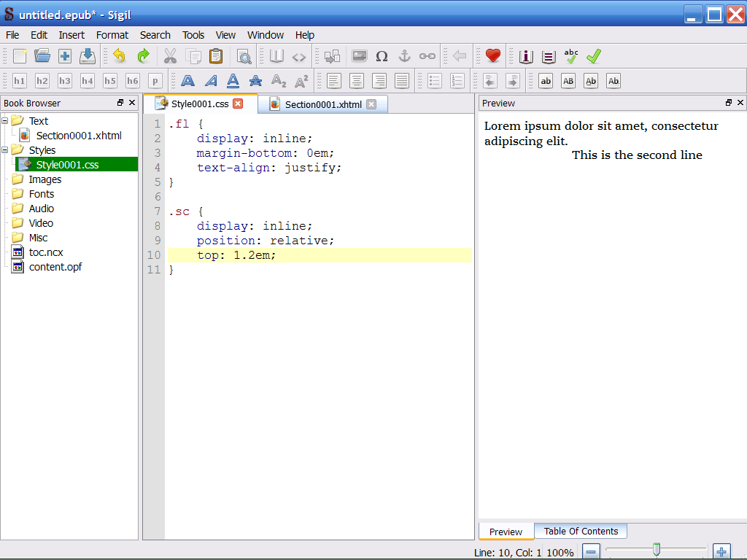Screen dimensions: 747x560
Task: Collapse the Text folder in Book Browser
Action: click(6, 121)
